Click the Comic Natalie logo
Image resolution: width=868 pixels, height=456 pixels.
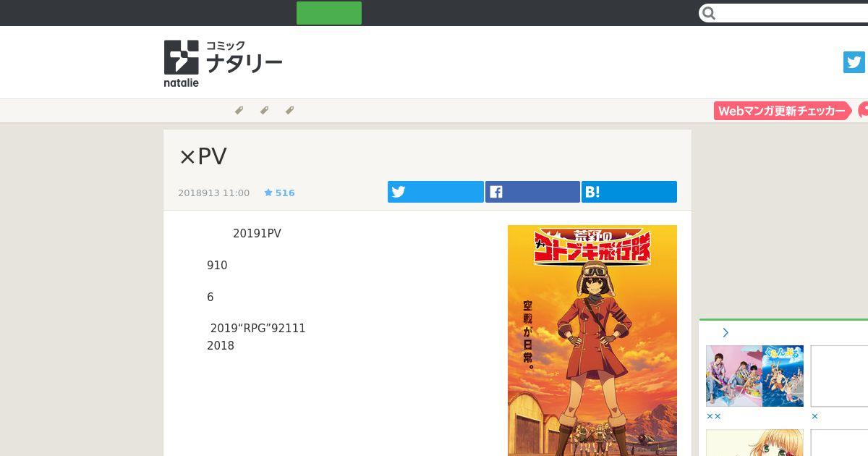coord(223,64)
